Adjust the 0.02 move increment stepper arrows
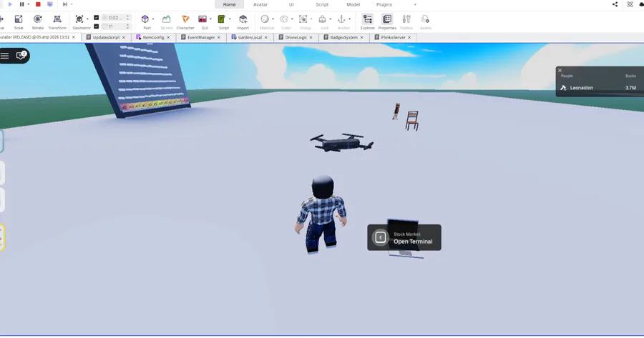This screenshot has width=644, height=338. coord(128,18)
